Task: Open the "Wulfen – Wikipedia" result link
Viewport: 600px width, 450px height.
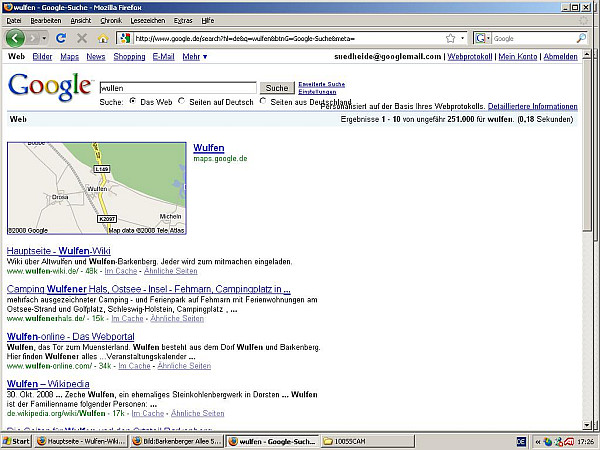Action: (x=48, y=383)
